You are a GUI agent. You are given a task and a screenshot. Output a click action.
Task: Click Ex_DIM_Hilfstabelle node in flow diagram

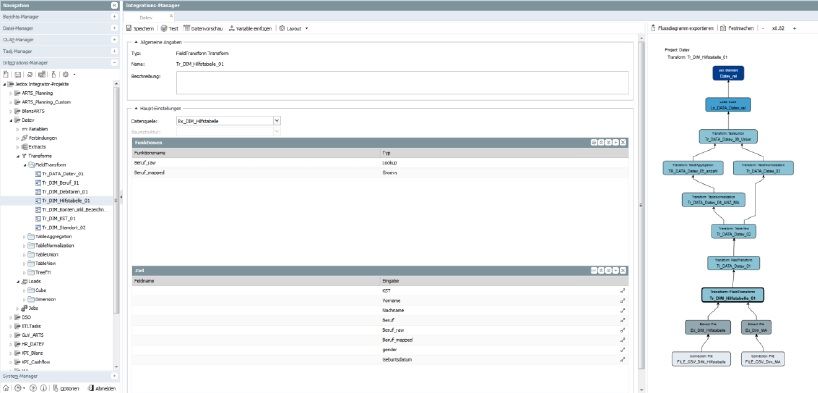click(x=708, y=327)
